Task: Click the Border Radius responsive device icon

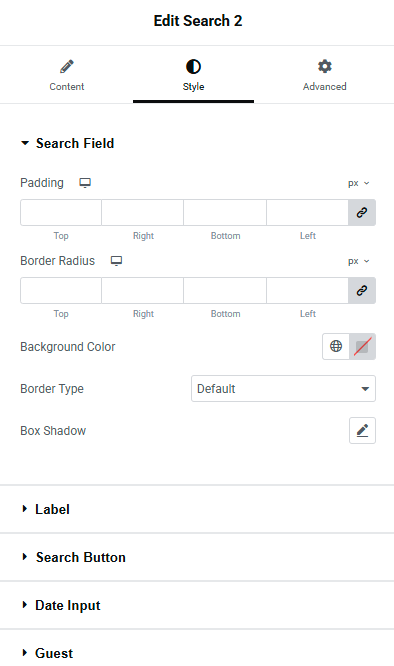Action: point(116,261)
